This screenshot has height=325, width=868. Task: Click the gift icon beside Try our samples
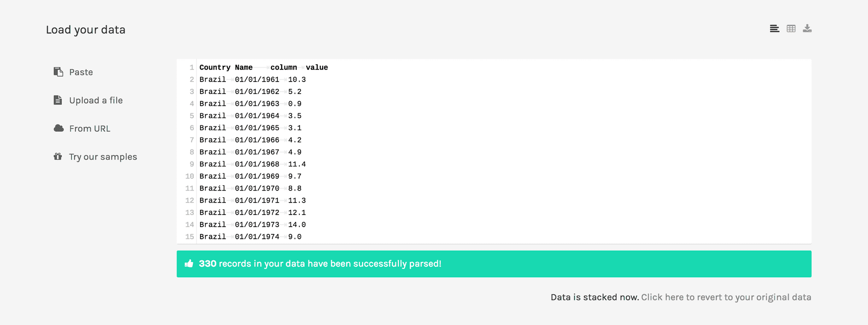click(x=58, y=156)
